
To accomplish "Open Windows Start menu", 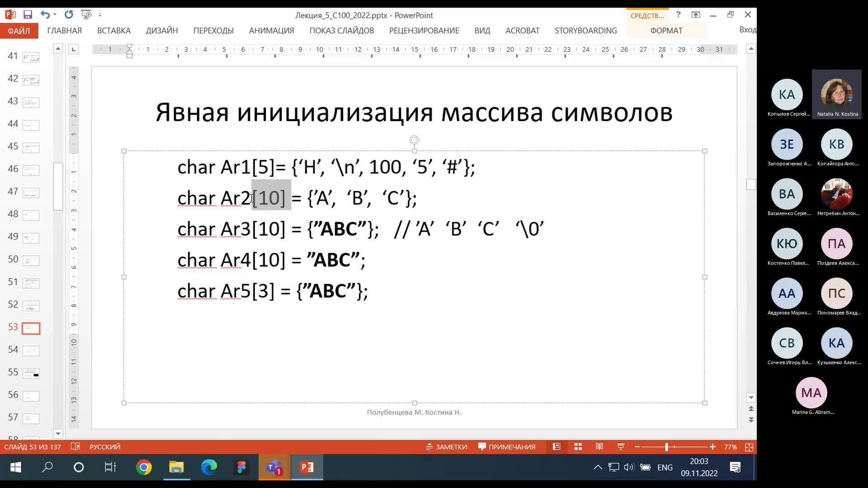I will tap(16, 467).
